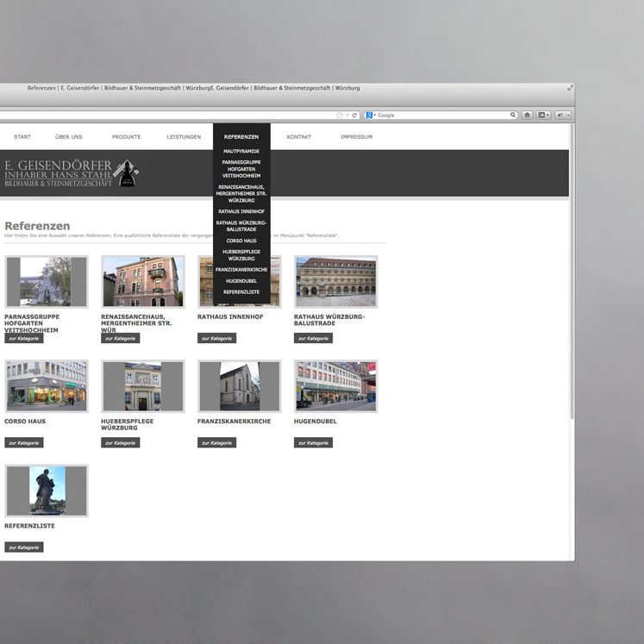This screenshot has width=644, height=644.
Task: Open the Referenzliste statue thumbnail
Action: point(47,491)
